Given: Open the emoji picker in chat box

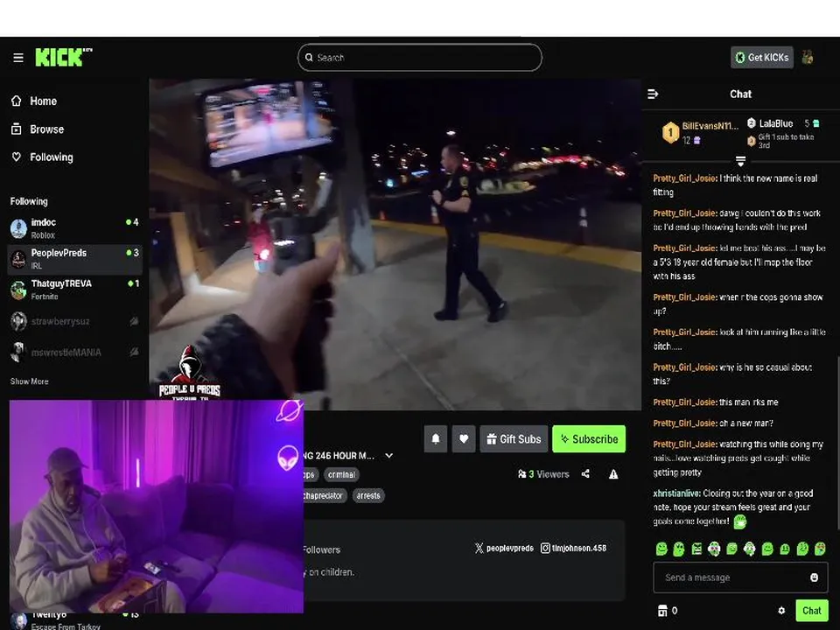Looking at the screenshot, I should [x=814, y=577].
